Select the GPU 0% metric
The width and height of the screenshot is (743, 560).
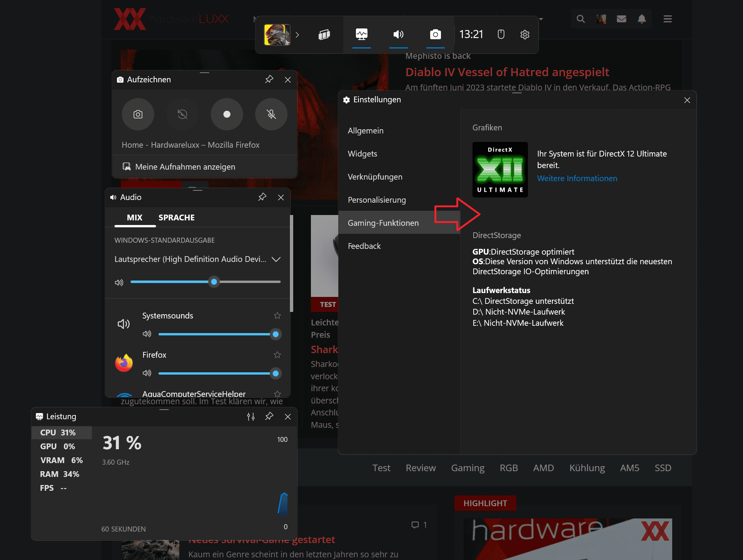[62, 446]
